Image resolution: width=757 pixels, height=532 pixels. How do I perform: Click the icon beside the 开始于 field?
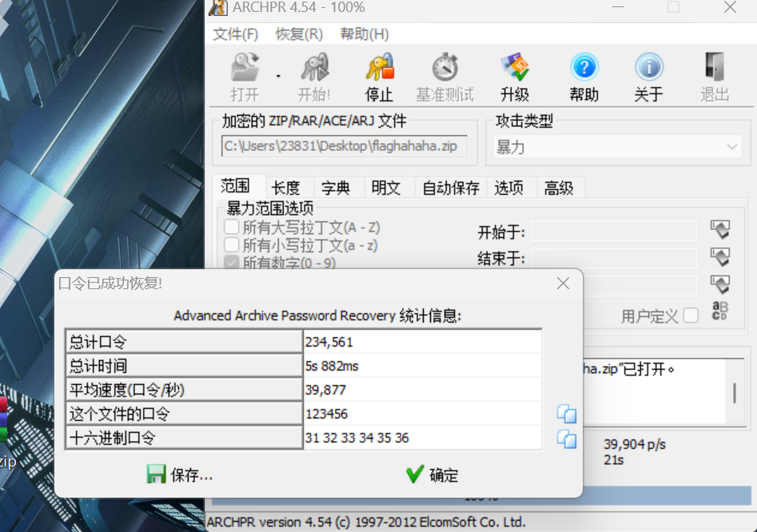(720, 229)
